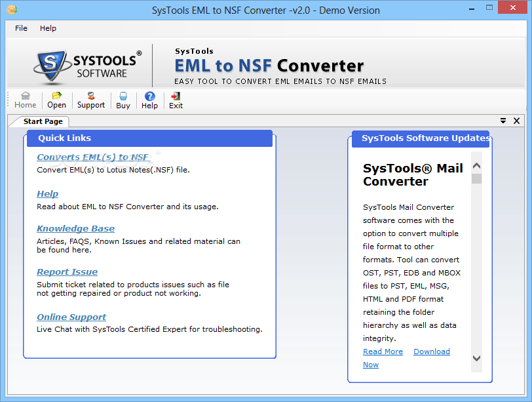Open an EML file via Open icon
This screenshot has width=532, height=402.
(56, 100)
